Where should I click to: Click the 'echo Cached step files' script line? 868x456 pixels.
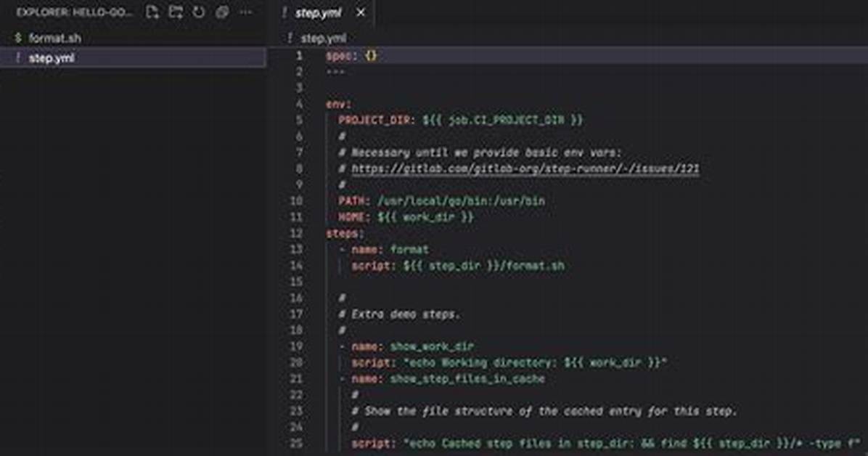click(606, 443)
